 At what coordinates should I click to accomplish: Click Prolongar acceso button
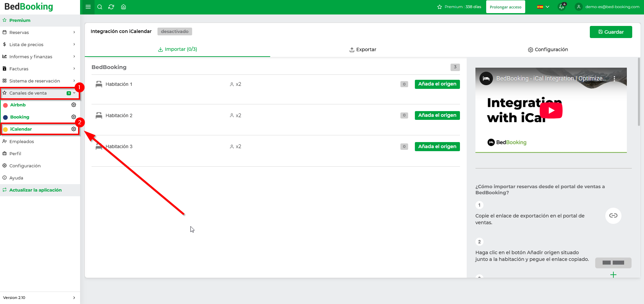click(505, 7)
